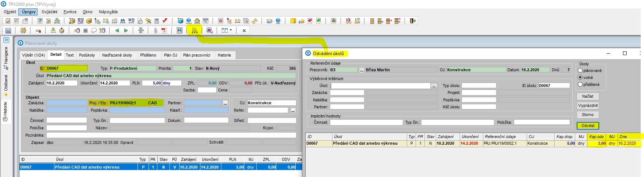
Task: Select the 'volné' radio option
Action: [580, 77]
